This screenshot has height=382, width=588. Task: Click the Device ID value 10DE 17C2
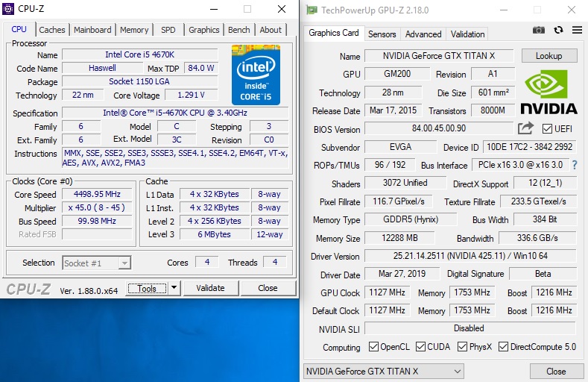530,147
